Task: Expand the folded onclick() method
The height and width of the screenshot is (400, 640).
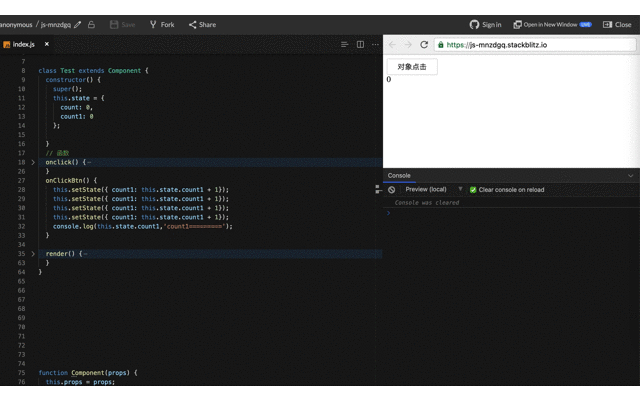Action: coord(33,162)
